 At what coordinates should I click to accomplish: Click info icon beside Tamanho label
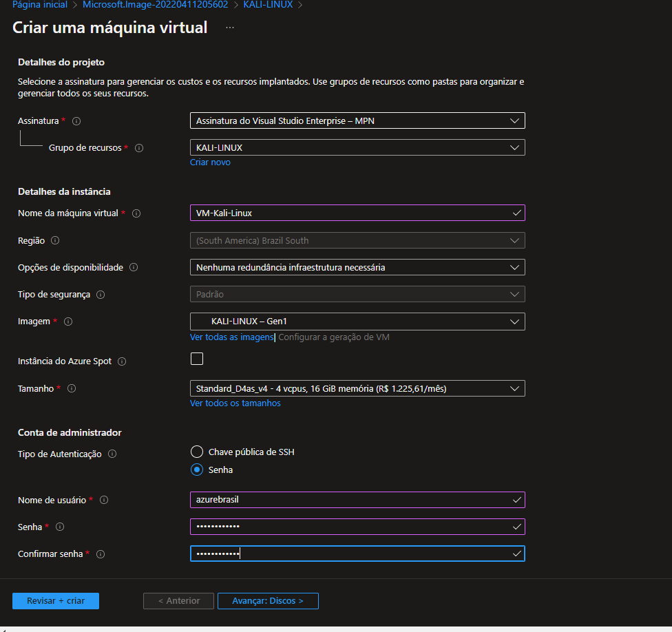(72, 389)
